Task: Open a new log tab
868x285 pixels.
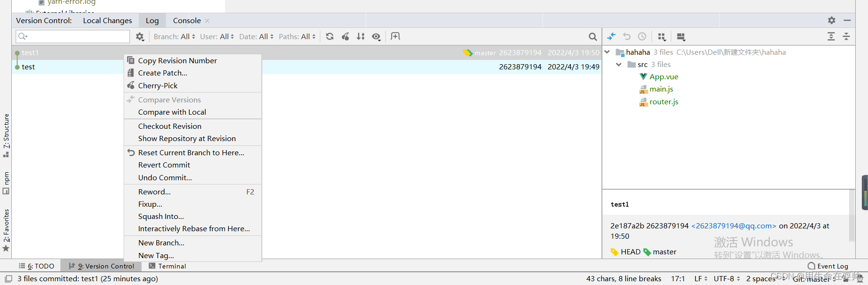Action: 395,36
